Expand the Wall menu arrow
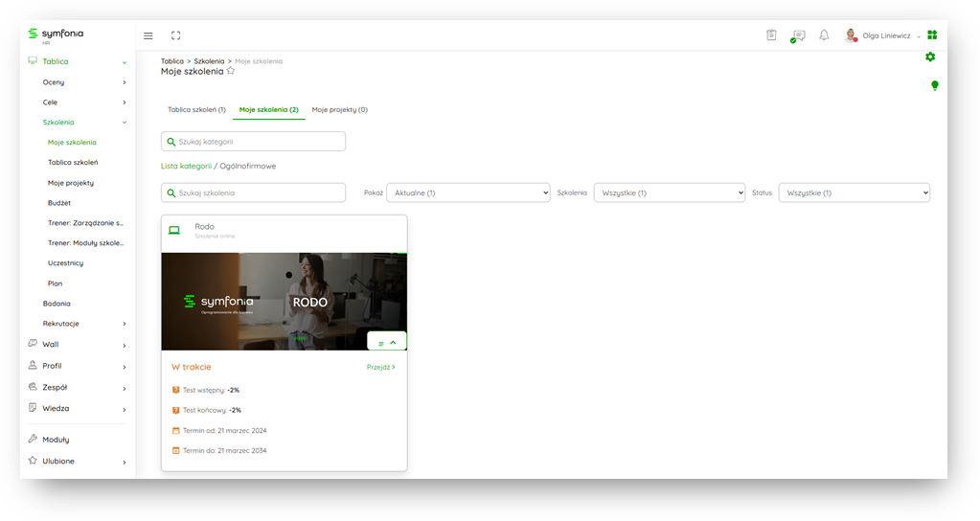980x521 pixels. coord(125,346)
